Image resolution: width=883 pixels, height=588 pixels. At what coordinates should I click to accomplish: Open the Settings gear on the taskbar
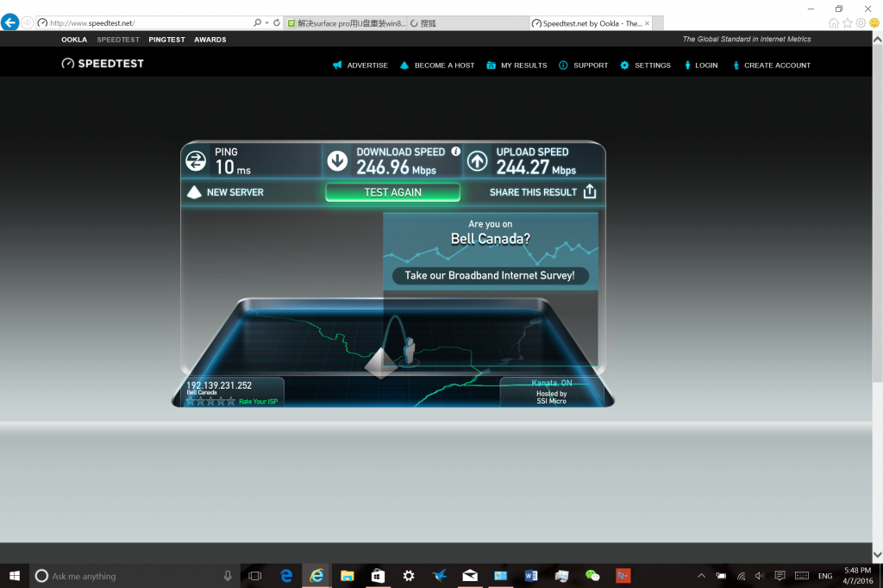tap(408, 576)
